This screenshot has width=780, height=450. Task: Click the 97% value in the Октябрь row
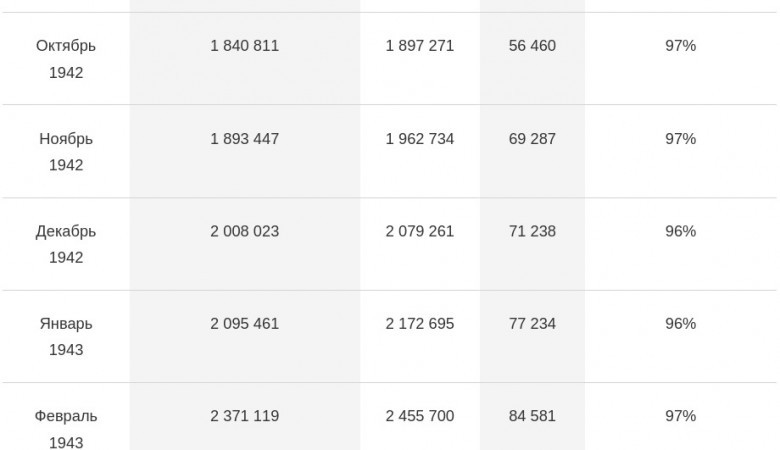pos(681,46)
